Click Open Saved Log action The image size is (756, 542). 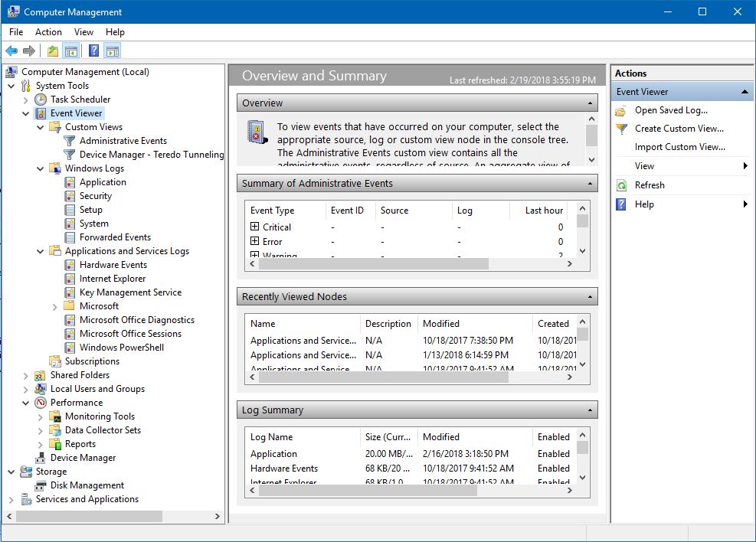tap(670, 110)
